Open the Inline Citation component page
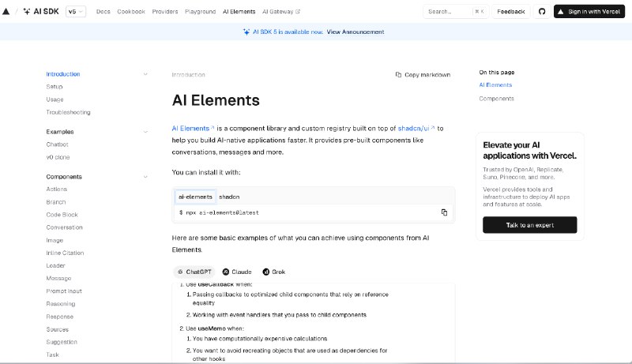 [x=65, y=253]
